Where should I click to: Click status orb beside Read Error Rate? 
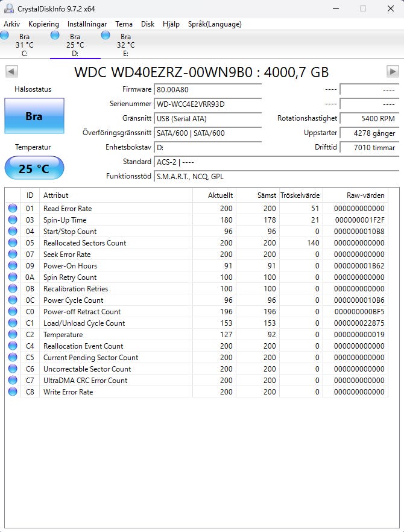click(x=13, y=209)
